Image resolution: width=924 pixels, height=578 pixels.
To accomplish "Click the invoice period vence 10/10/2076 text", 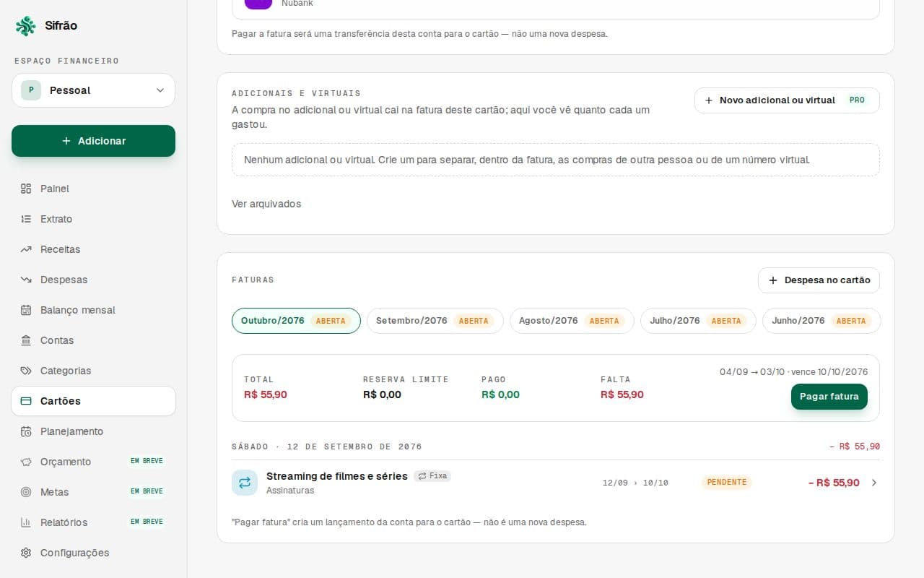I will [x=793, y=372].
